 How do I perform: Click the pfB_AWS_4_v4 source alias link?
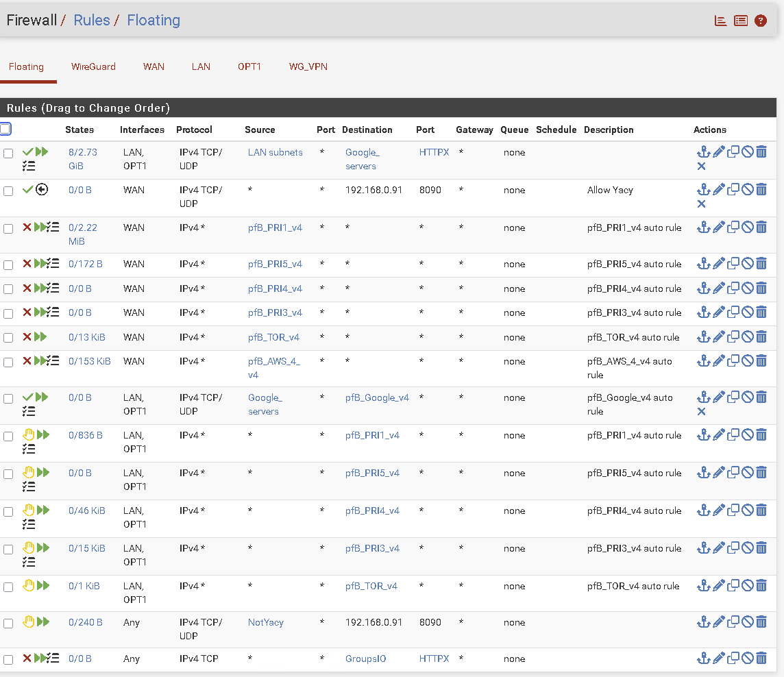click(273, 368)
